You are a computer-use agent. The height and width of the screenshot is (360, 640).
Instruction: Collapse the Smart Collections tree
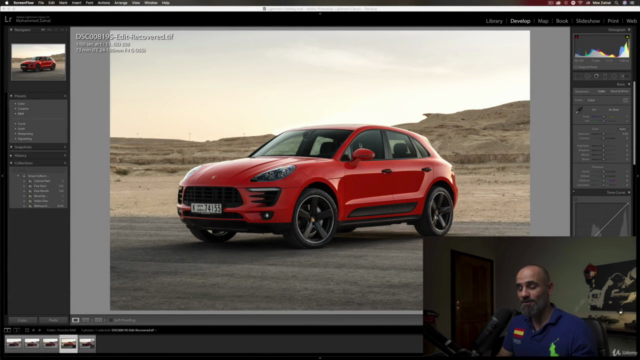pos(18,176)
